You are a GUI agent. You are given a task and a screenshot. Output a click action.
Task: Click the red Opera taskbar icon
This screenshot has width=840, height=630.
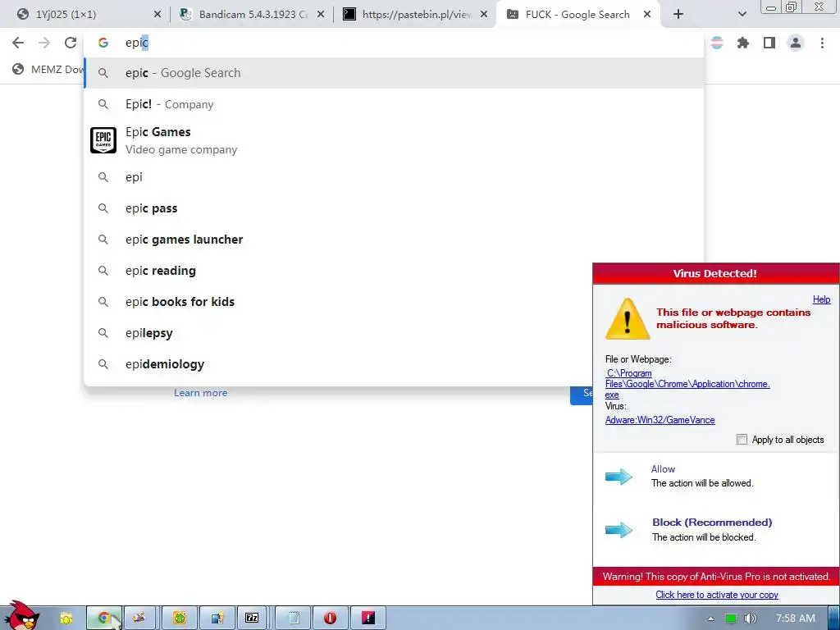pyautogui.click(x=331, y=619)
